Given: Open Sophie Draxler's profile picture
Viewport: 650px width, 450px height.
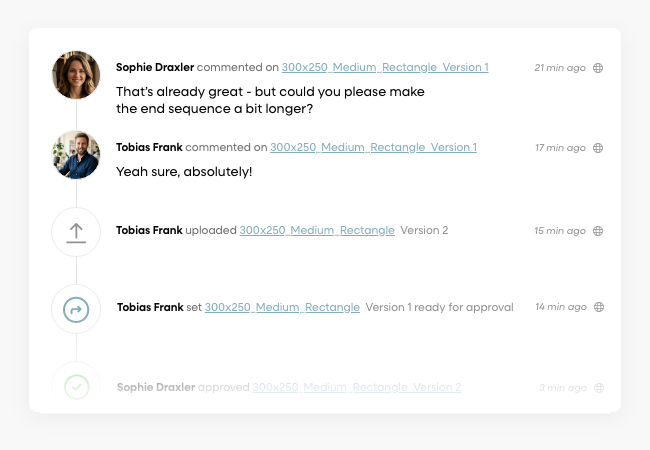Looking at the screenshot, I should [x=76, y=75].
